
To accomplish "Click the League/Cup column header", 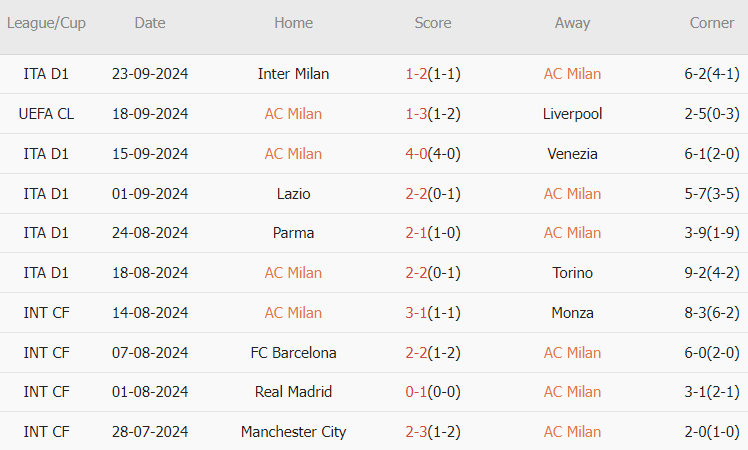I will (46, 23).
